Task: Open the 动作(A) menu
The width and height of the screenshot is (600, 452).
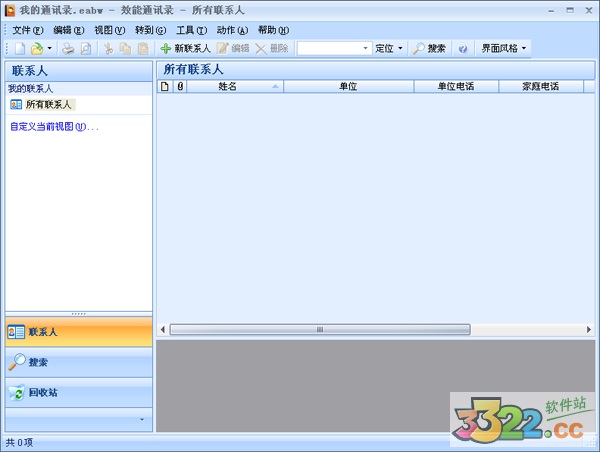Action: click(x=232, y=30)
